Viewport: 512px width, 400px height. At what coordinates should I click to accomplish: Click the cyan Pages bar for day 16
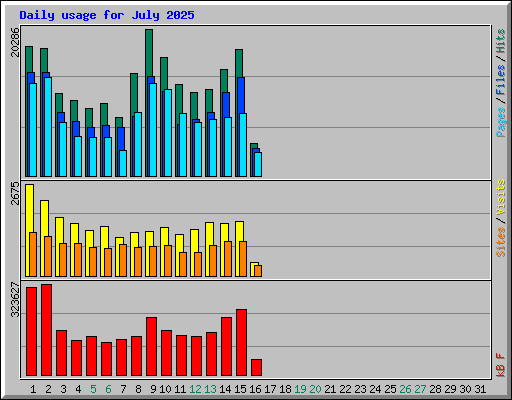click(x=258, y=164)
